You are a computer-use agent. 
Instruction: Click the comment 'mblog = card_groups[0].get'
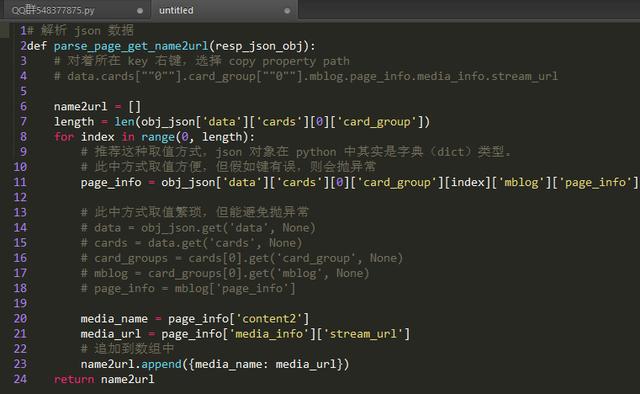pos(225,273)
